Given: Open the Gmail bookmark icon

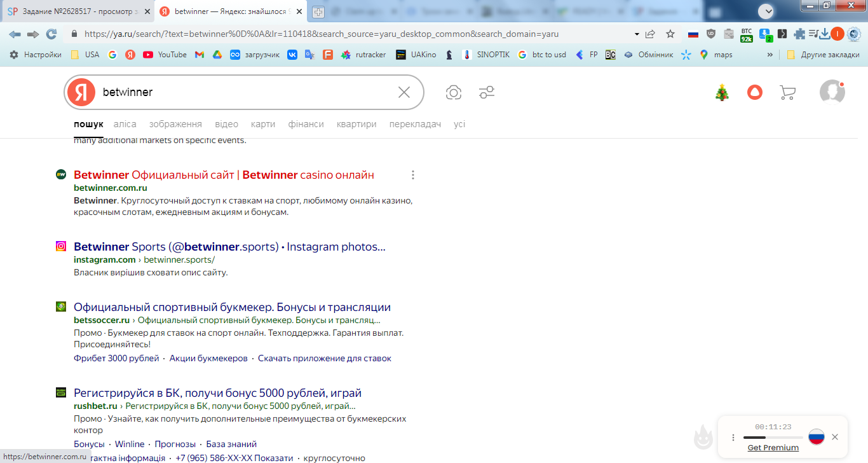Looking at the screenshot, I should click(200, 55).
